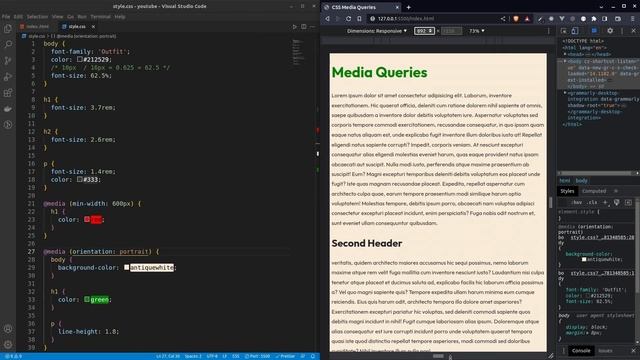
Task: Open editor more actions ellipsis
Action: pyautogui.click(x=313, y=27)
